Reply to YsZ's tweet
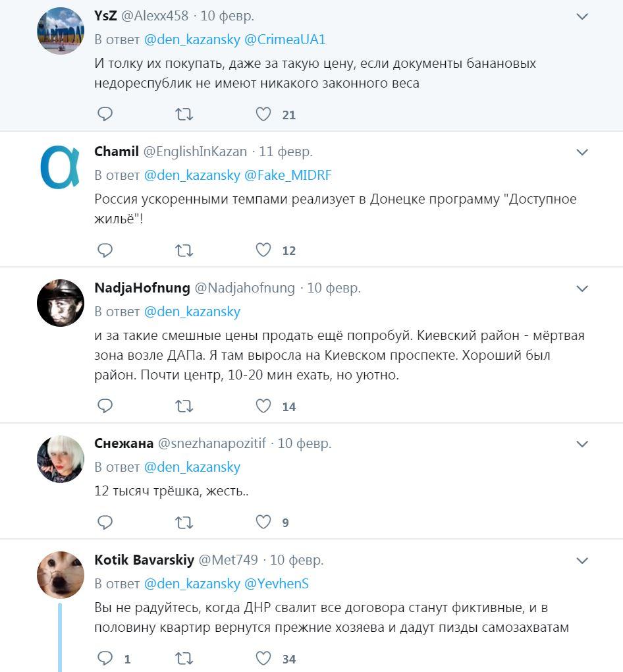 [x=105, y=114]
